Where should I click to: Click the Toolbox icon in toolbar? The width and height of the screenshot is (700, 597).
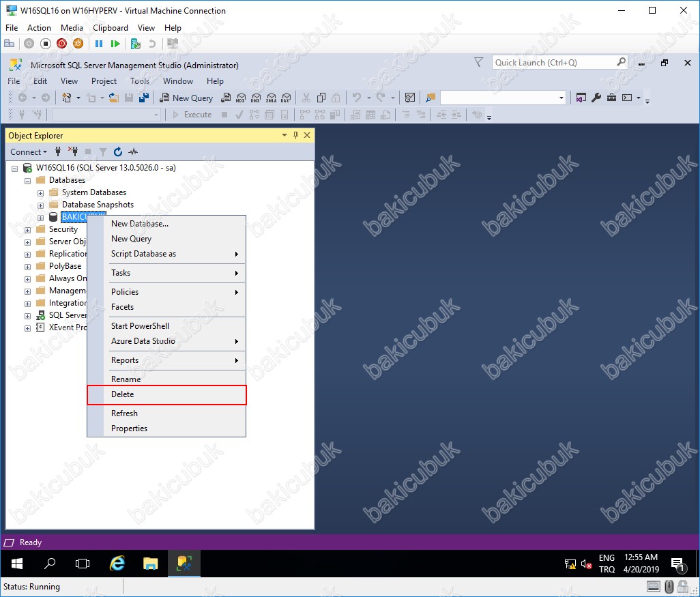pos(611,98)
